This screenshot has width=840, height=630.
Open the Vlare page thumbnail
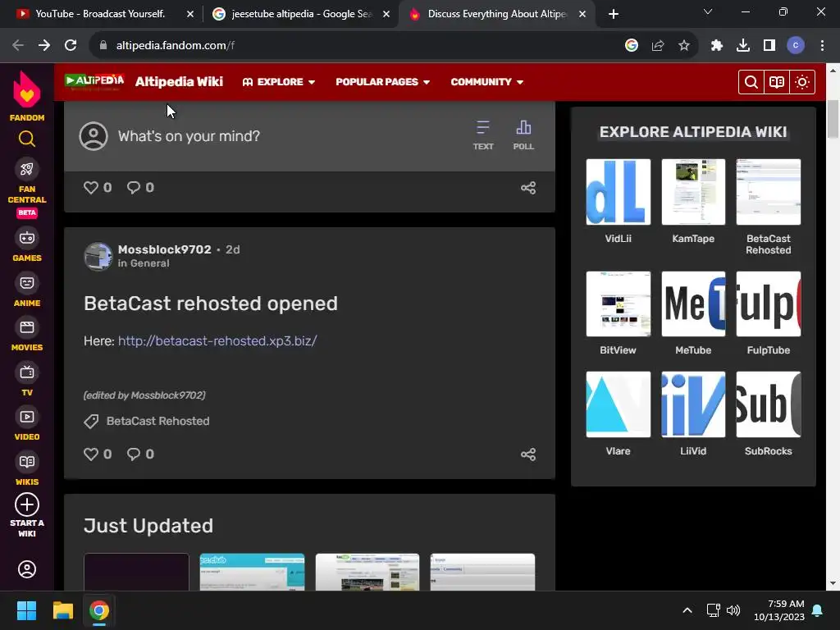tap(619, 404)
